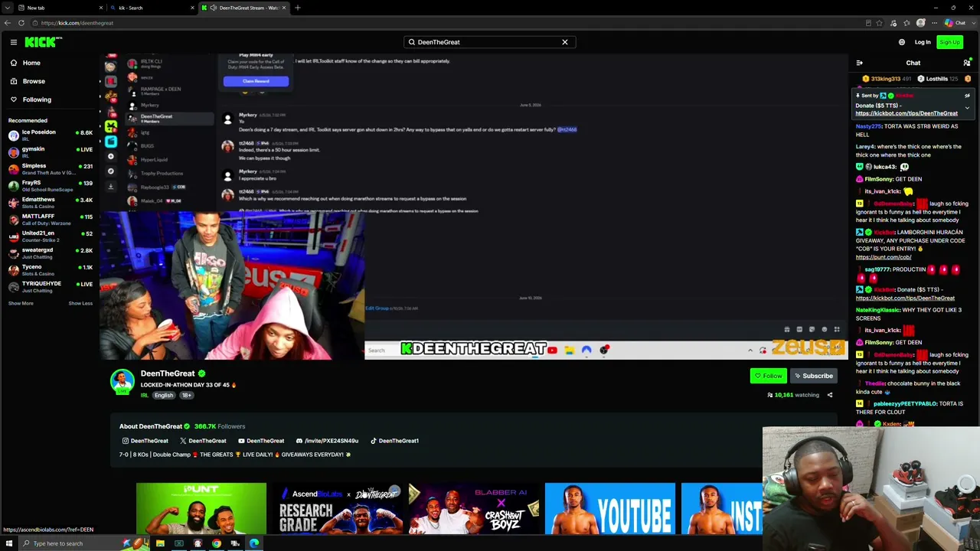Click the IRL category tag
This screenshot has height=551, width=980.
coord(144,396)
